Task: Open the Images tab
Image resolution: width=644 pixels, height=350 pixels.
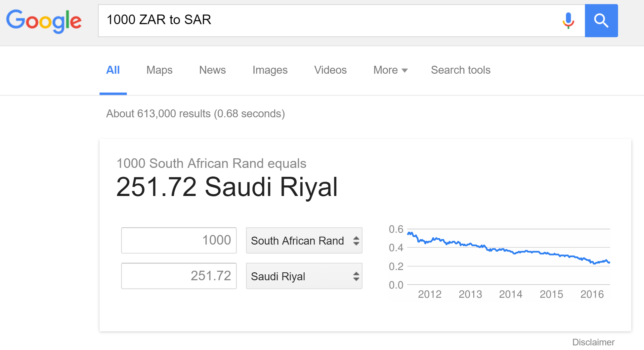Action: tap(270, 70)
